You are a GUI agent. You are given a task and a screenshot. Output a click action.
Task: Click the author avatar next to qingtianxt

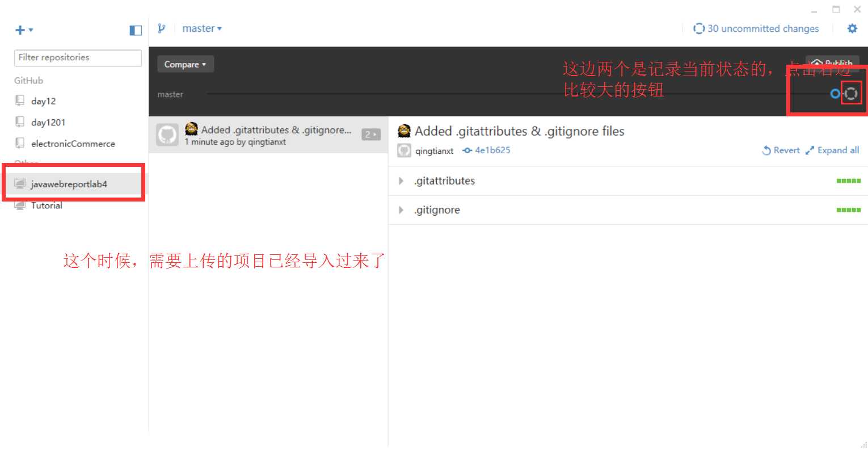[404, 150]
